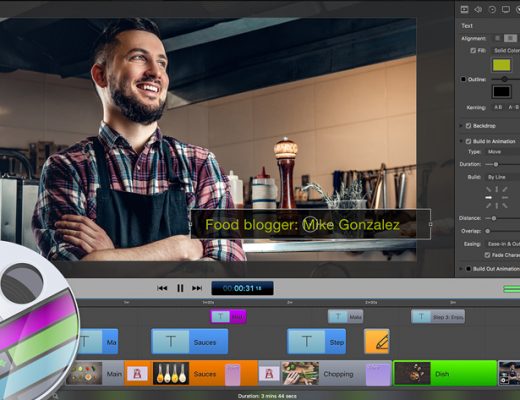This screenshot has width=520, height=400.
Task: Select the gray 'Make' text clip
Action: point(345,317)
